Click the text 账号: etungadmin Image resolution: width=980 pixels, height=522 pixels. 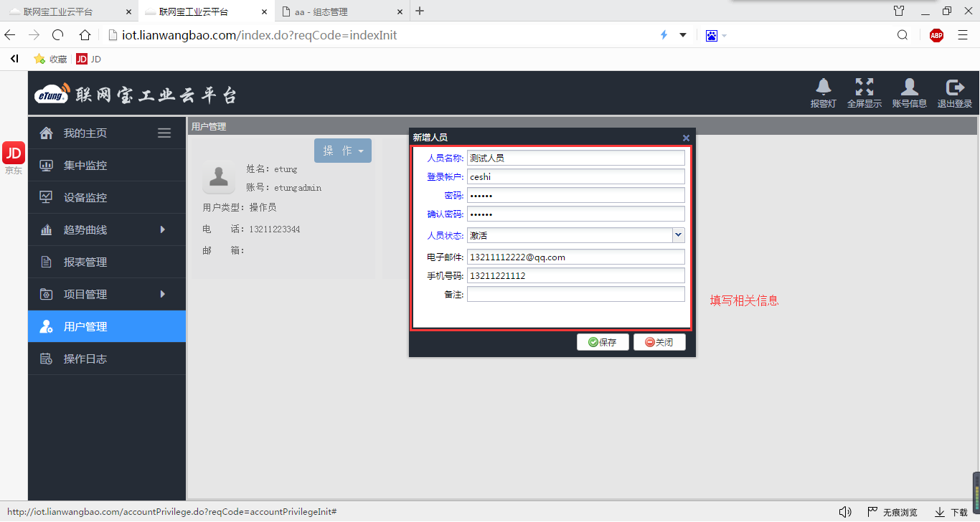[284, 188]
